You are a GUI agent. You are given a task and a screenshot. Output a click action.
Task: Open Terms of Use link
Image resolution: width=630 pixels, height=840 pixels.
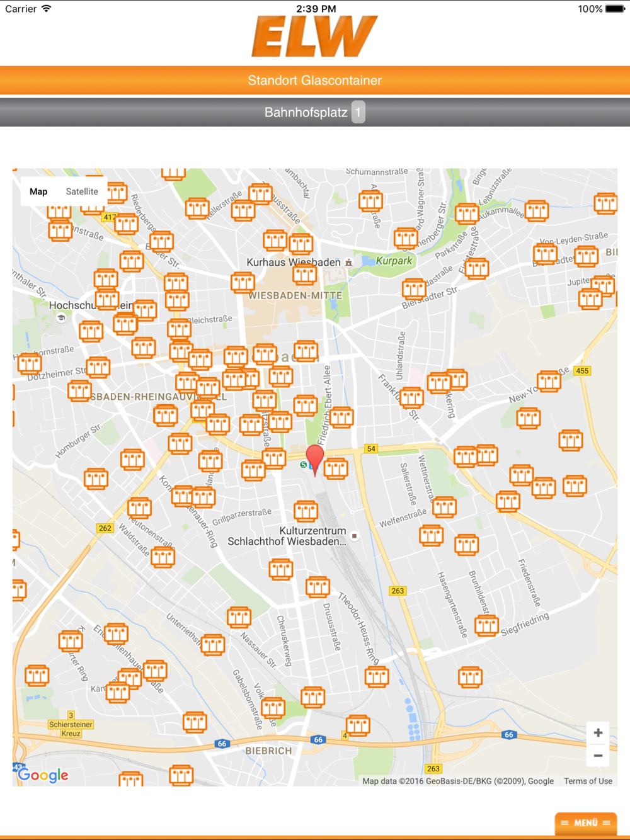point(588,781)
